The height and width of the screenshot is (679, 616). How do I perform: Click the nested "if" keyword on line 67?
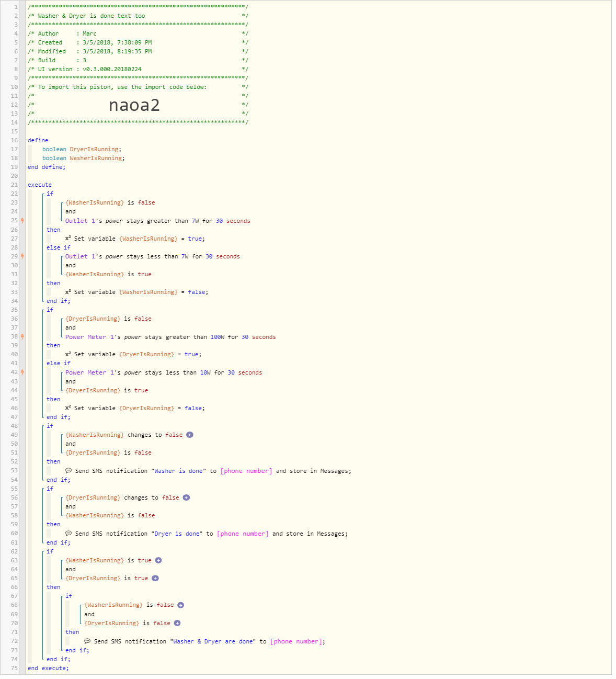[69, 596]
